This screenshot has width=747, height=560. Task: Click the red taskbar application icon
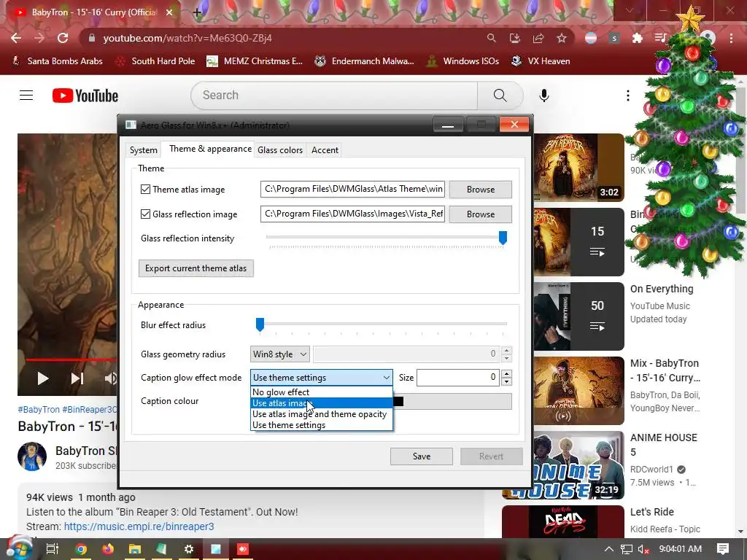click(243, 549)
